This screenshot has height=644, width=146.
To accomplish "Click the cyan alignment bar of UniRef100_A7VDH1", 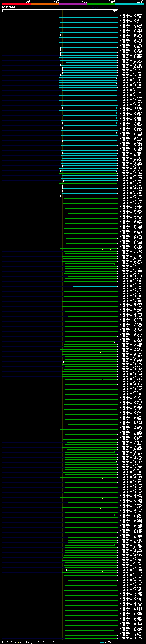I will point(95,286).
